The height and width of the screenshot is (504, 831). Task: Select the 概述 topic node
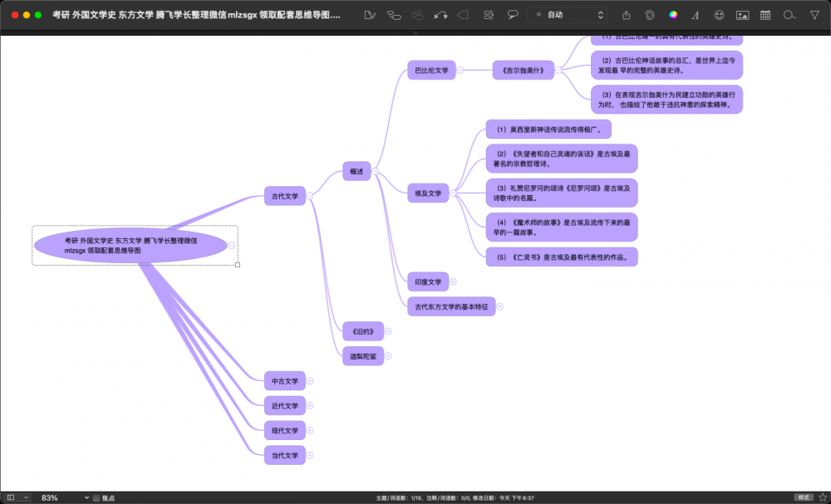[x=356, y=171]
